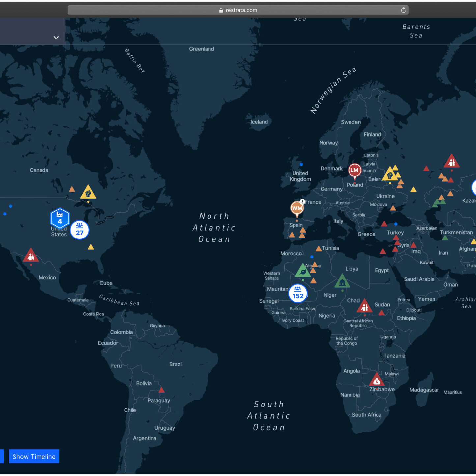Reload the page with the browser refresh icon
The width and height of the screenshot is (476, 476).
pos(403,10)
